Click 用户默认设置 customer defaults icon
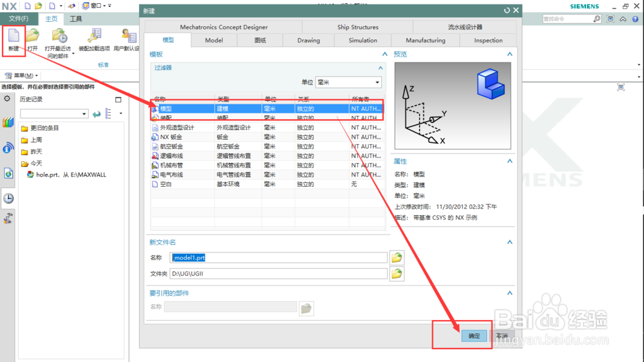The height and width of the screenshot is (362, 644). click(x=129, y=36)
